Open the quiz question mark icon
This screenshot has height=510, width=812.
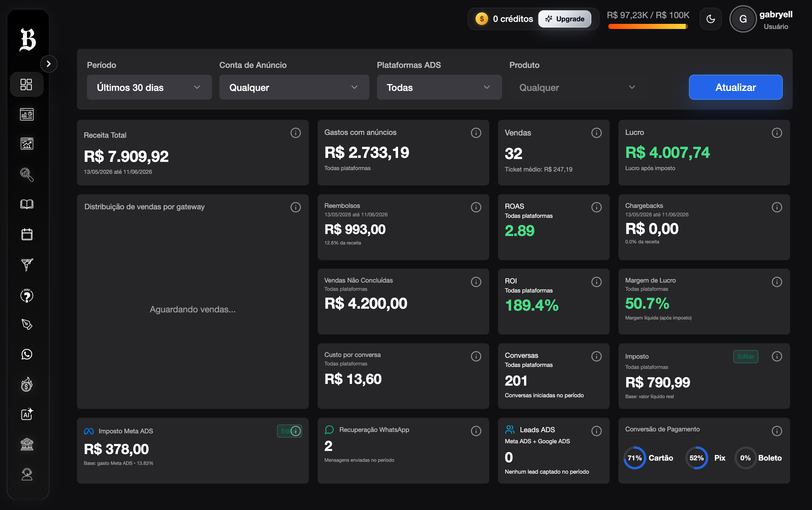[27, 295]
